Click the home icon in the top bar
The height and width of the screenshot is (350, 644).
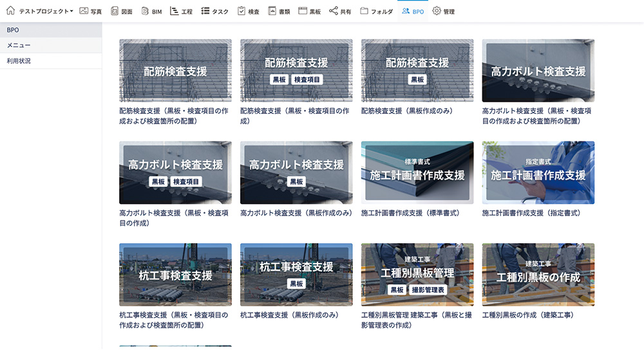(x=11, y=11)
